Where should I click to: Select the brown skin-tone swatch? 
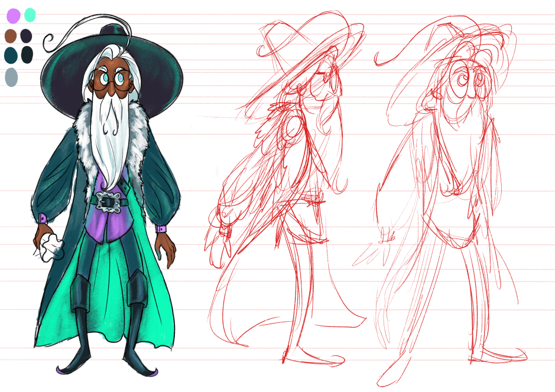tap(11, 36)
